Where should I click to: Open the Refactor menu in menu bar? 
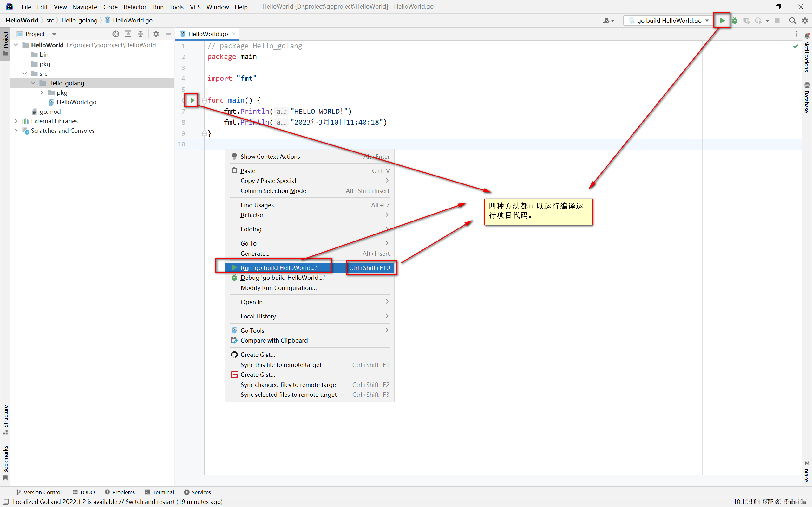point(135,7)
